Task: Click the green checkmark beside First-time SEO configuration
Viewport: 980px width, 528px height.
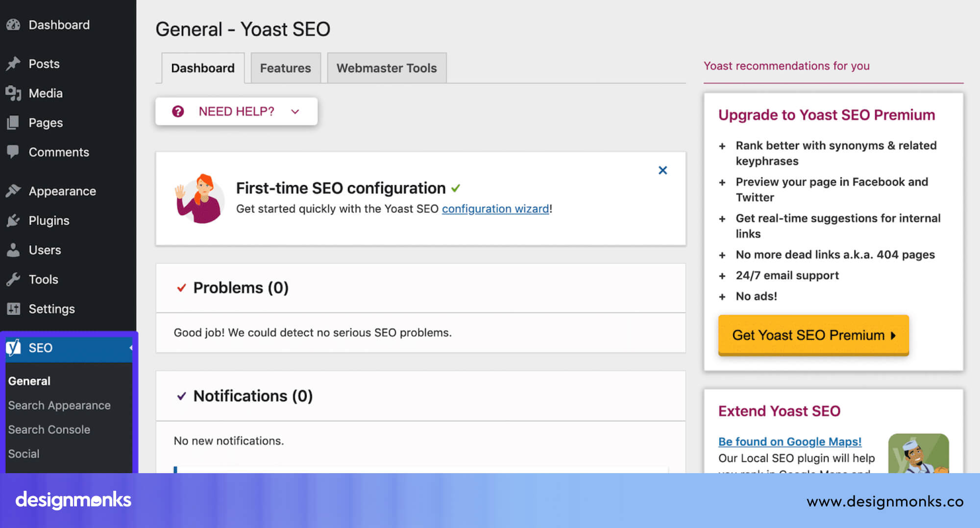Action: click(456, 188)
